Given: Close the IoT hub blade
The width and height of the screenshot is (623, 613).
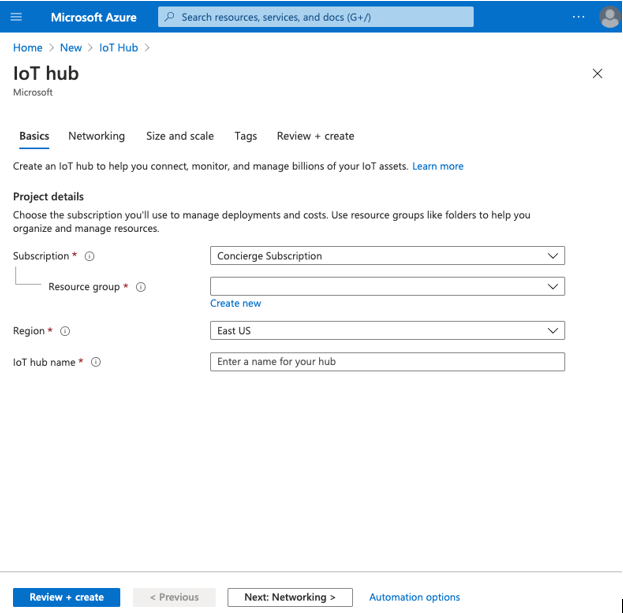Looking at the screenshot, I should tap(597, 73).
